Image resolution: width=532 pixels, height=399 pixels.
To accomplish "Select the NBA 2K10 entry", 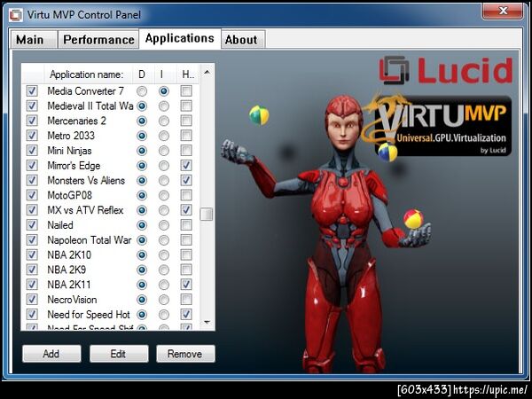I will coord(69,254).
